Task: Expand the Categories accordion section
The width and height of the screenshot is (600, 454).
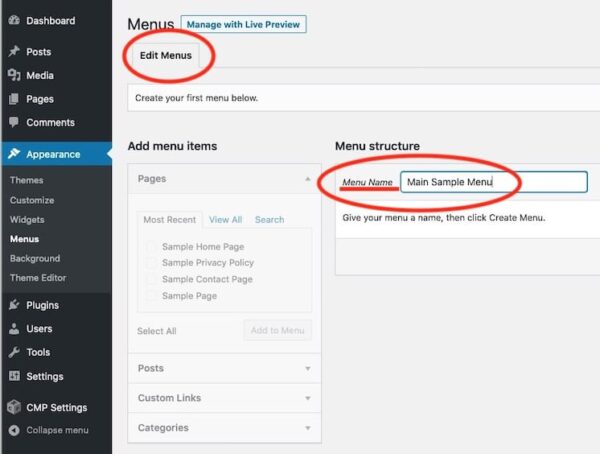Action: [x=225, y=428]
